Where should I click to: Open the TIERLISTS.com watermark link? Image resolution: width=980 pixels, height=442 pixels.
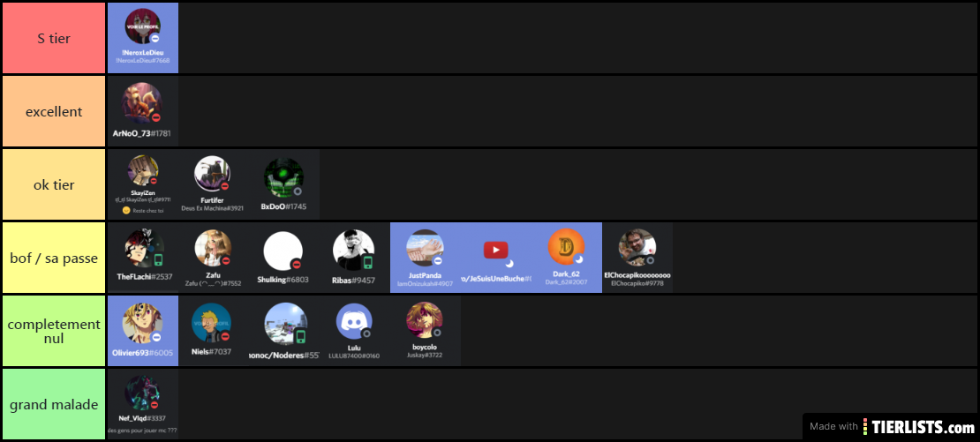(x=892, y=427)
